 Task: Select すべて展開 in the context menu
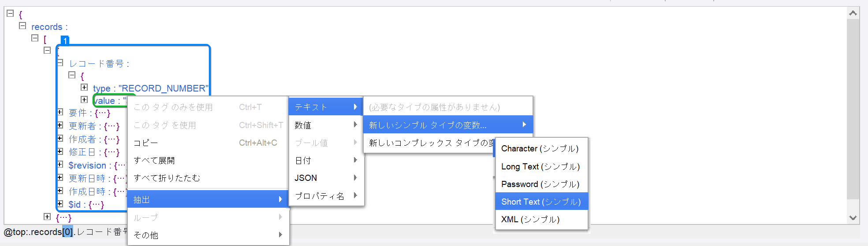click(208, 160)
